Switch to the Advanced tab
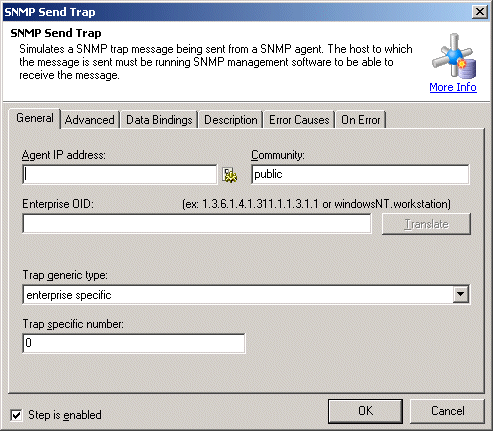 [90, 120]
